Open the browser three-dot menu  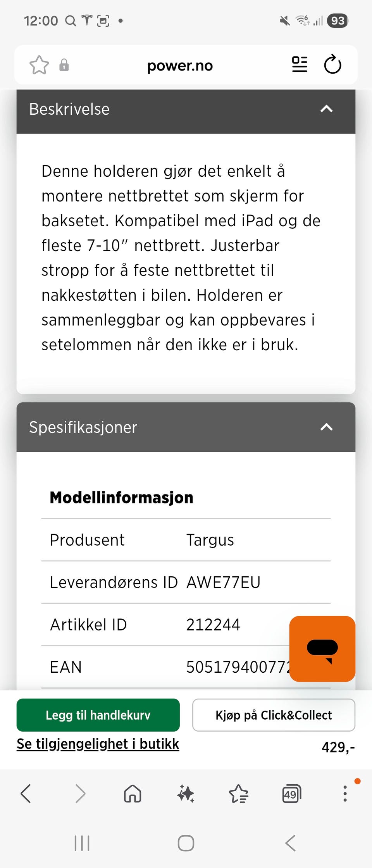(345, 793)
